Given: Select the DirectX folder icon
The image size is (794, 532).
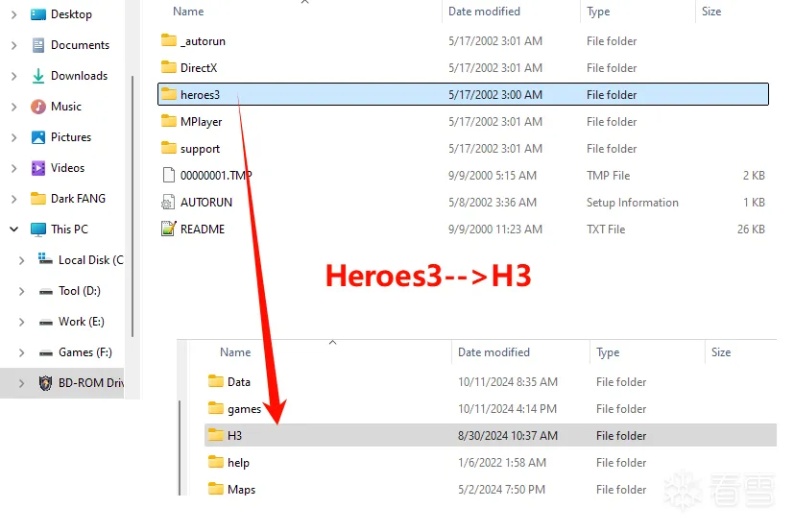Looking at the screenshot, I should [x=169, y=68].
